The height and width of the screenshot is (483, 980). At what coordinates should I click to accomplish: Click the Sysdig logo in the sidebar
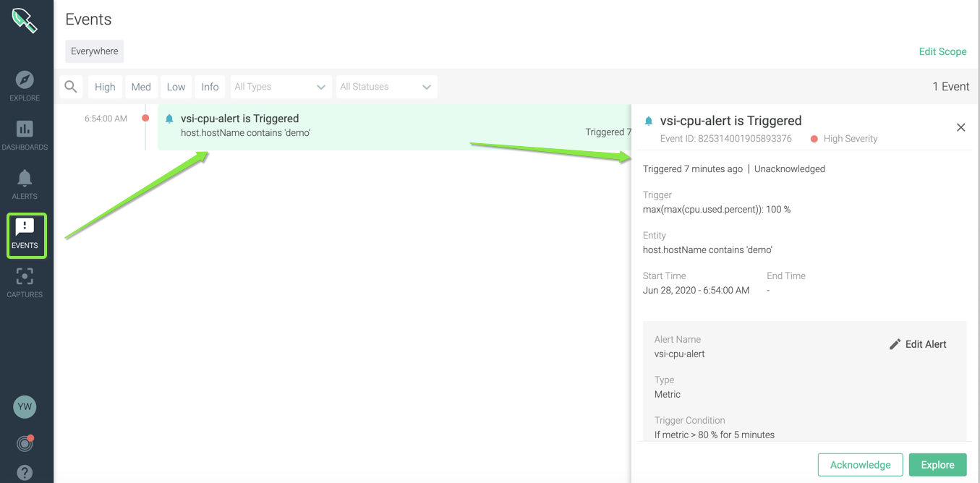(x=25, y=20)
